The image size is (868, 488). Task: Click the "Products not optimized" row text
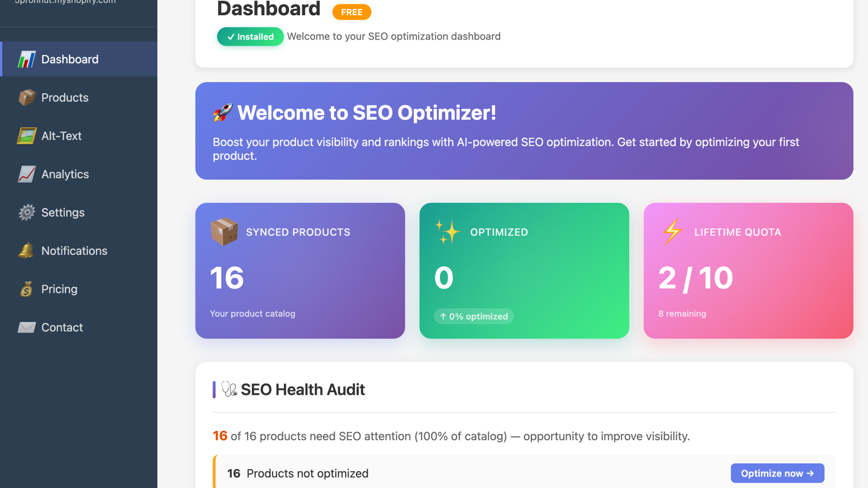tap(308, 473)
